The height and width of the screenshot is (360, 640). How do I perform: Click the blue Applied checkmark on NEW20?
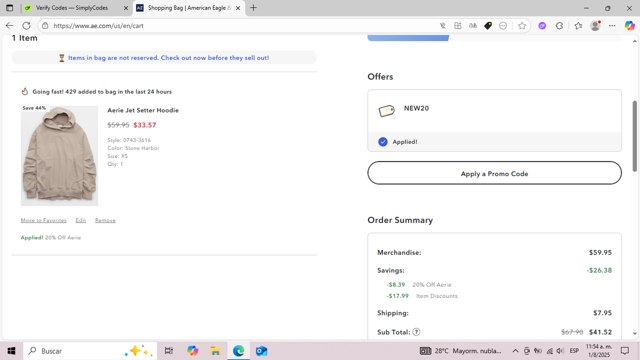pos(383,142)
